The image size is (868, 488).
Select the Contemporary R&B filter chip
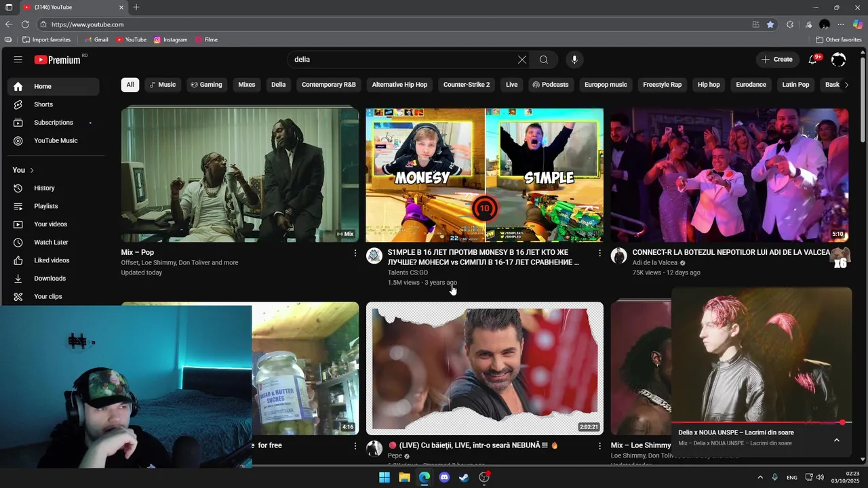329,85
